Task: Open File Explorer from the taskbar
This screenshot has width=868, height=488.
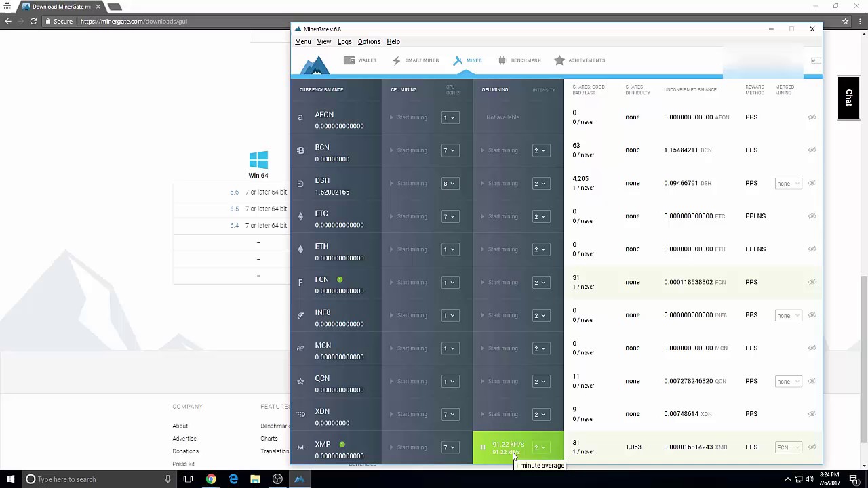Action: coord(255,479)
